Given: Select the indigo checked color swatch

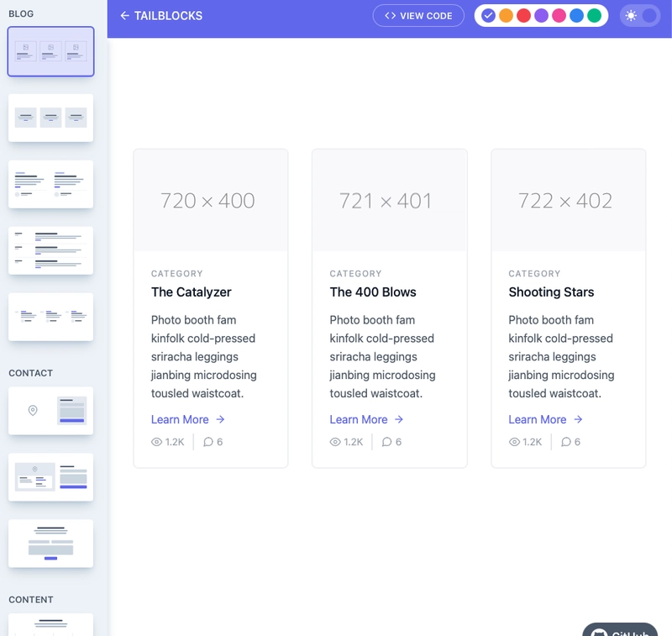Looking at the screenshot, I should 488,16.
